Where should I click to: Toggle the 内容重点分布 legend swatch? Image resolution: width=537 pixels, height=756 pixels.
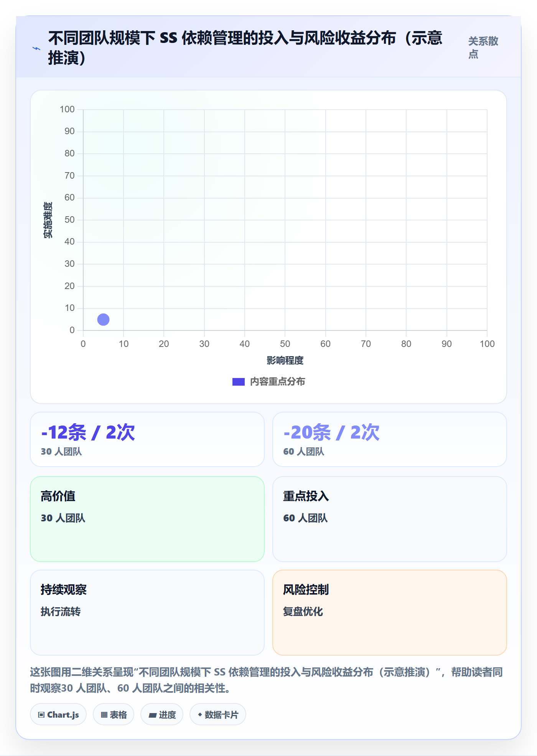[x=238, y=382]
